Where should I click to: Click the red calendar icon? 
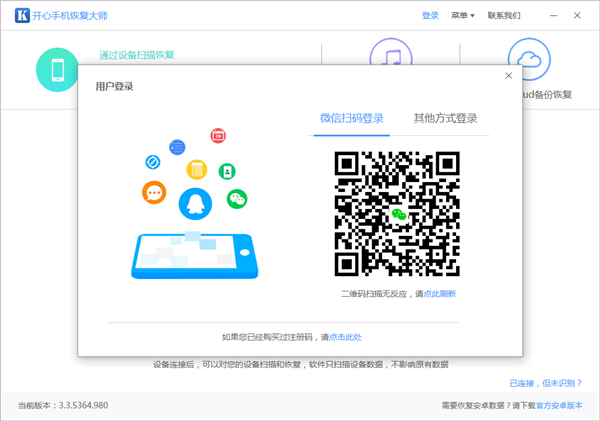coord(218,135)
